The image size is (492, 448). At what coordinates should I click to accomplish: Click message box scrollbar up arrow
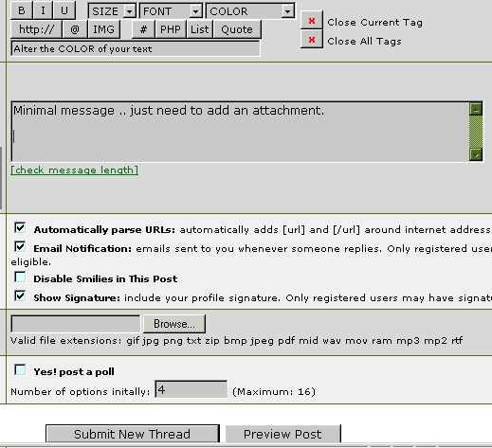pyautogui.click(x=476, y=109)
